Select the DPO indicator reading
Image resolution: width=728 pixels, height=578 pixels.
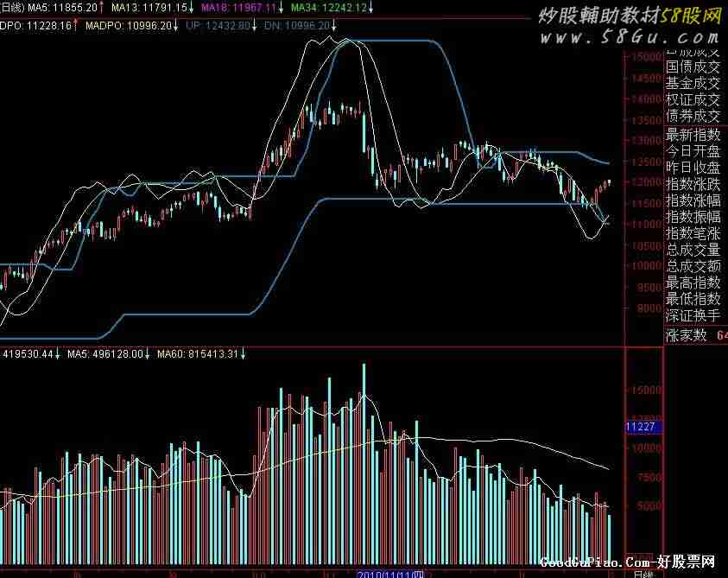tap(38, 25)
